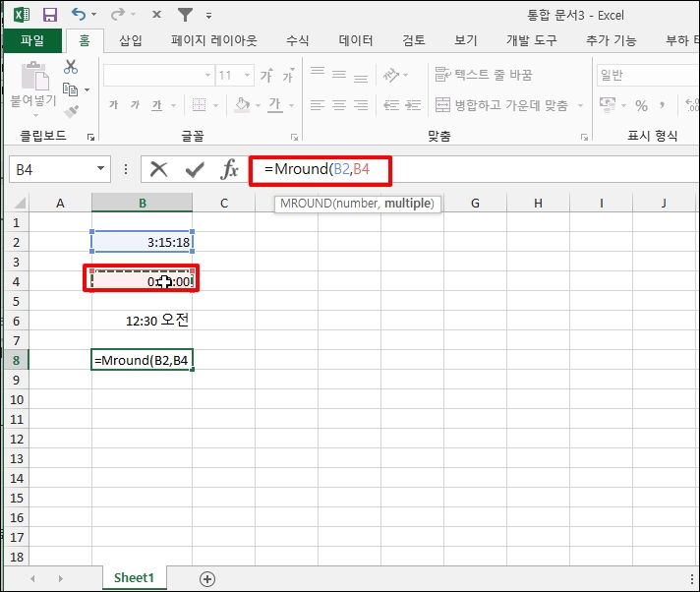Click the Format Painter brush icon
The height and width of the screenshot is (592, 700).
click(71, 111)
